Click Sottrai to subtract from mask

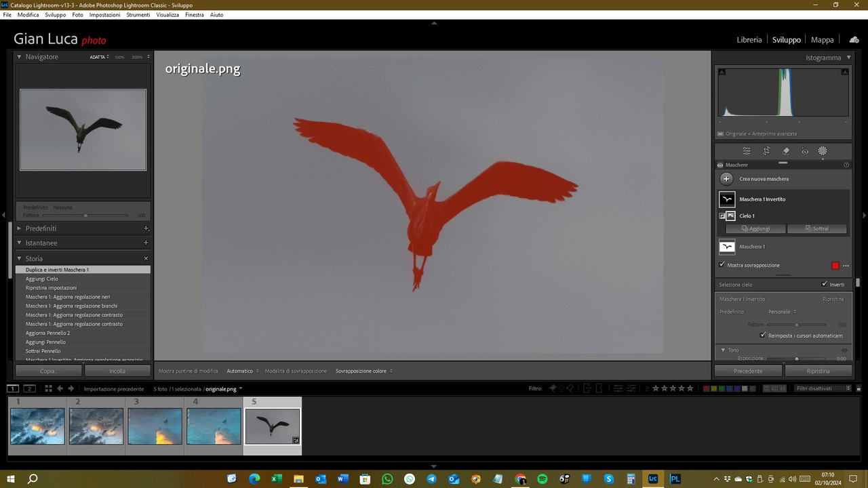[816, 228]
